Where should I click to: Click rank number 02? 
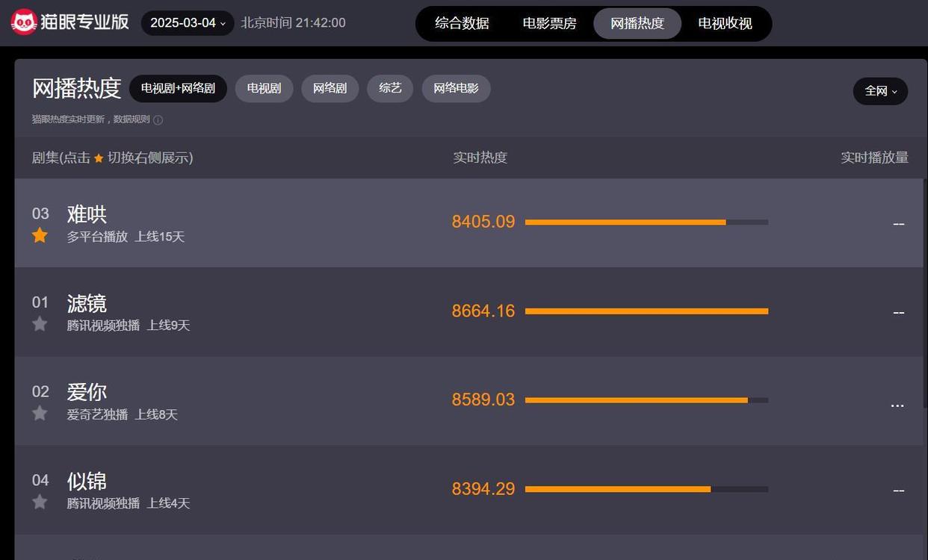(40, 391)
